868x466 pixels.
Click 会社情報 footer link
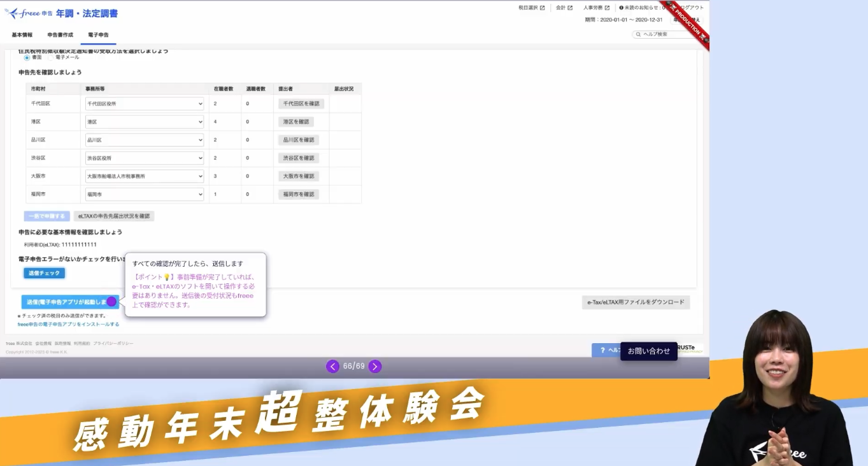43,344
